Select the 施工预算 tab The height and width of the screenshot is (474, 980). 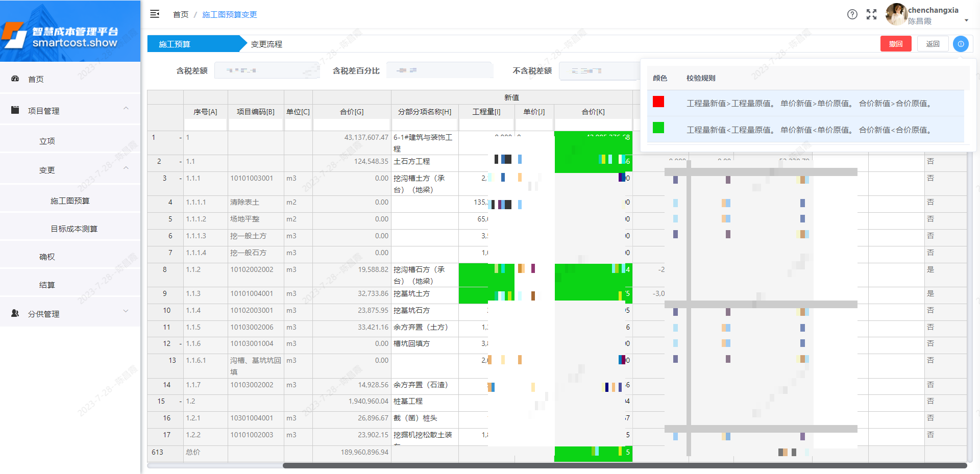[176, 44]
